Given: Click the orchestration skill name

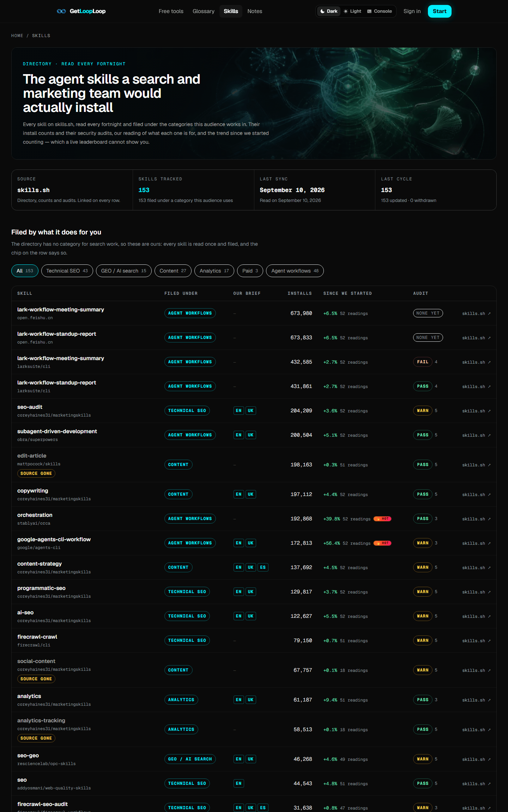Looking at the screenshot, I should point(35,515).
